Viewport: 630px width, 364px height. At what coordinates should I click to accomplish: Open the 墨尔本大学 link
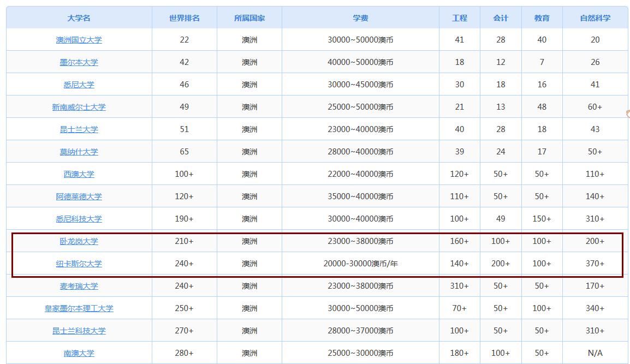pyautogui.click(x=79, y=62)
